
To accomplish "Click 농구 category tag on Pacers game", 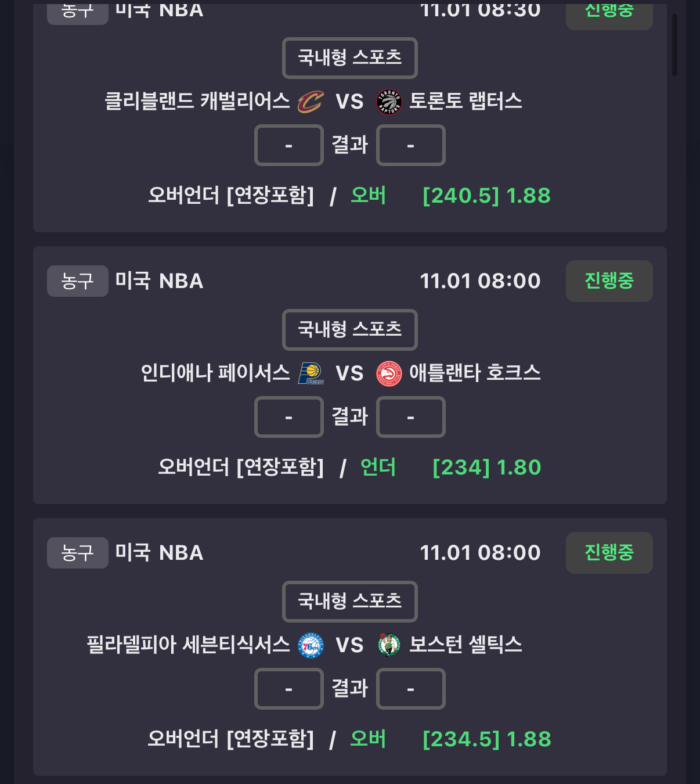I will tap(77, 281).
